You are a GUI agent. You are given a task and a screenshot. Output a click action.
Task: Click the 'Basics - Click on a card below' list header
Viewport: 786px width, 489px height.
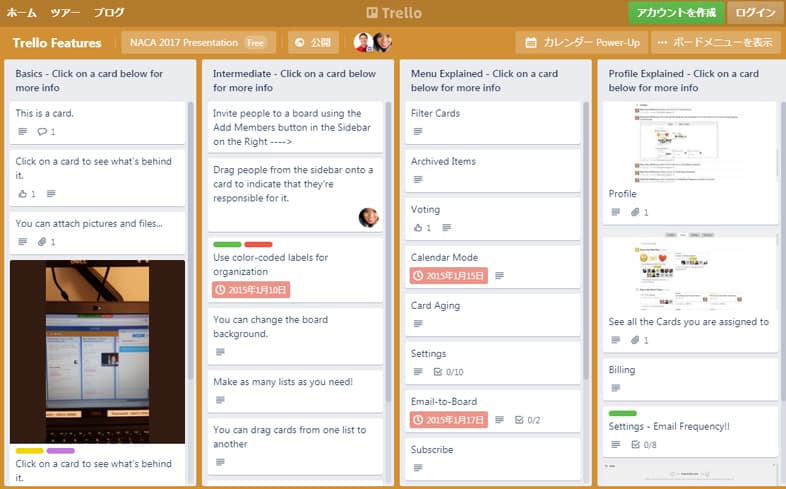(89, 80)
